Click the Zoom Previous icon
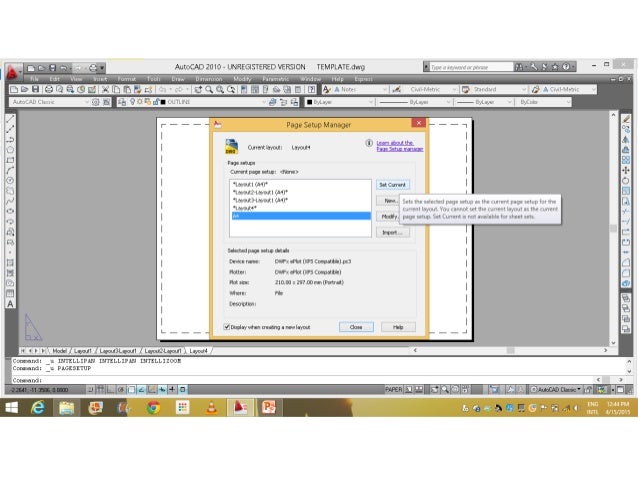This screenshot has height=479, width=638. click(x=231, y=89)
